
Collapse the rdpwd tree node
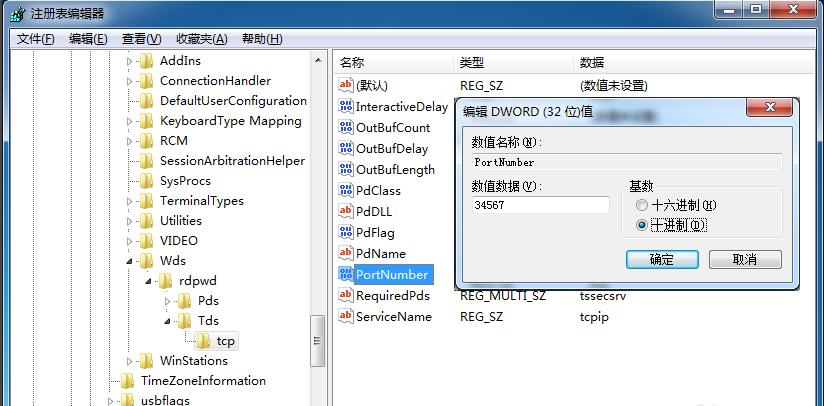click(x=149, y=281)
